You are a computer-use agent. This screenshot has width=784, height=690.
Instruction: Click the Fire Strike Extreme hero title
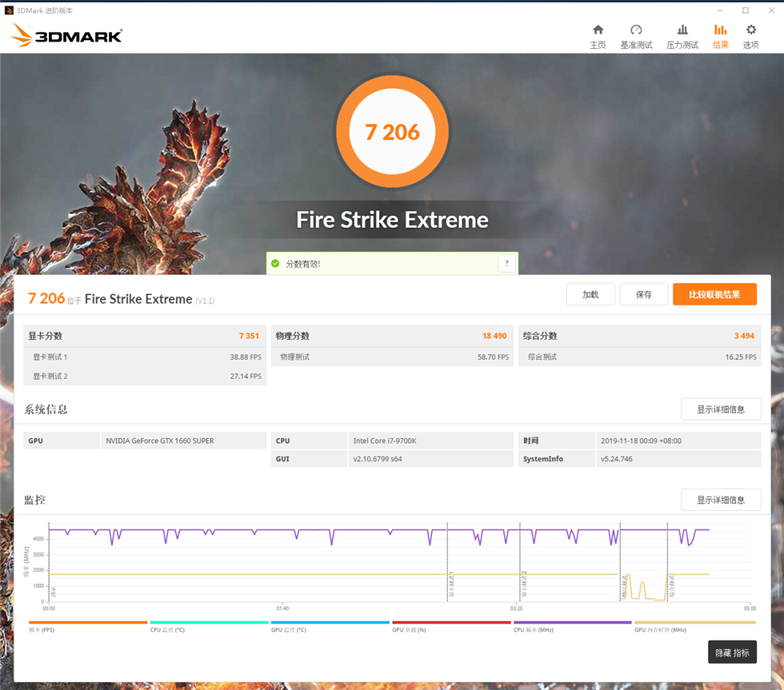tap(392, 220)
